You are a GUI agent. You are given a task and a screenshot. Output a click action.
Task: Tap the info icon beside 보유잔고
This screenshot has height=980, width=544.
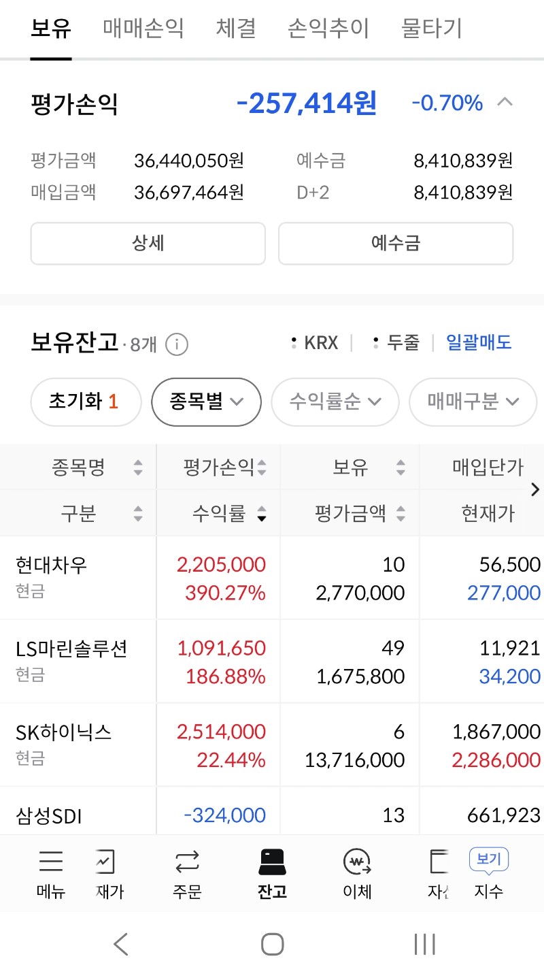177,344
